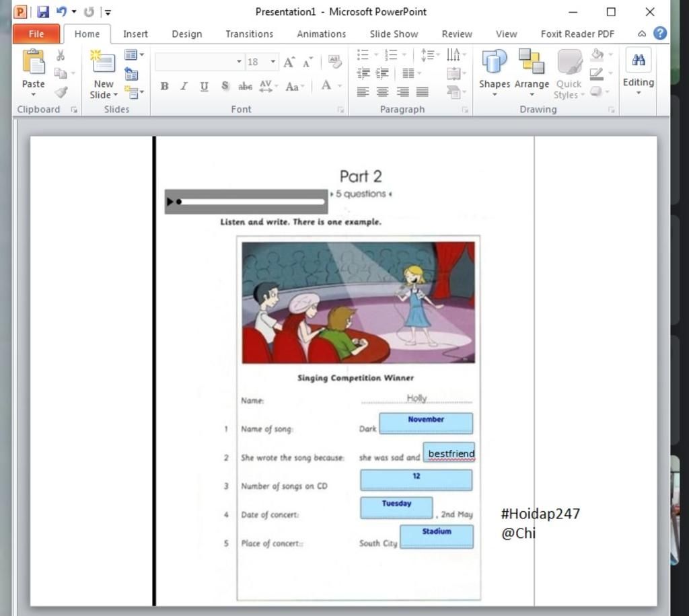This screenshot has height=616, width=689.
Task: Toggle Strikethrough formatting
Action: 245,86
